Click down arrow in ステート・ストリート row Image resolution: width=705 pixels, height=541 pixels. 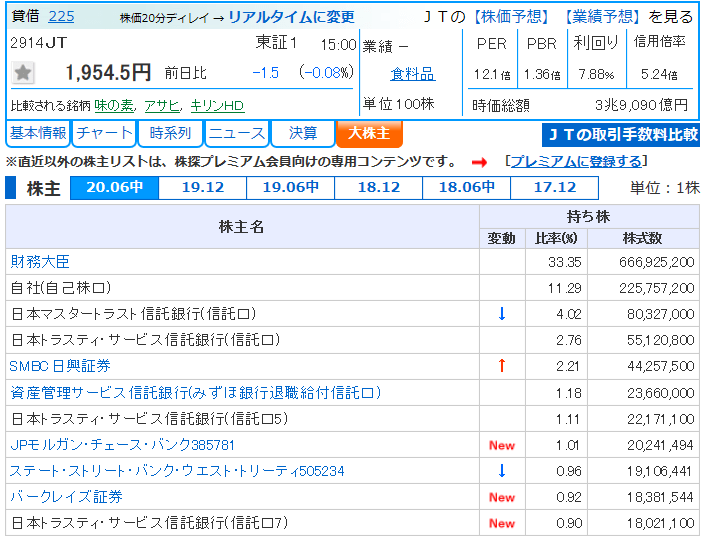click(x=502, y=470)
